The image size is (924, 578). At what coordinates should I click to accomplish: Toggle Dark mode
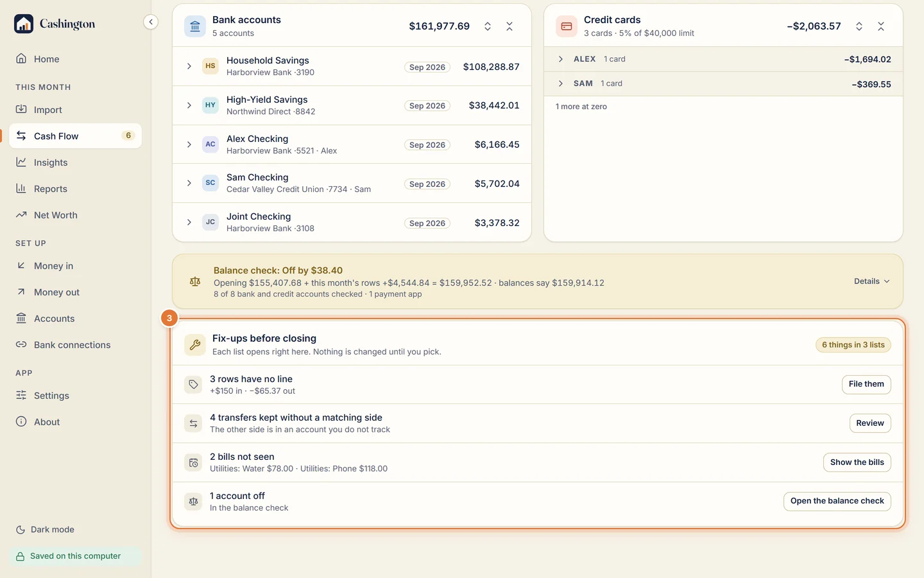pos(45,530)
